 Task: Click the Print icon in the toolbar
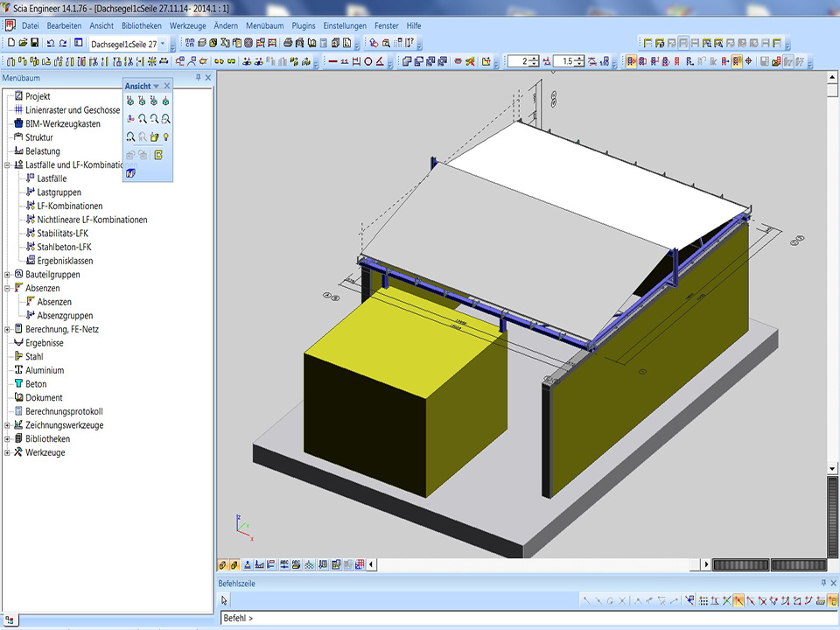[x=288, y=43]
